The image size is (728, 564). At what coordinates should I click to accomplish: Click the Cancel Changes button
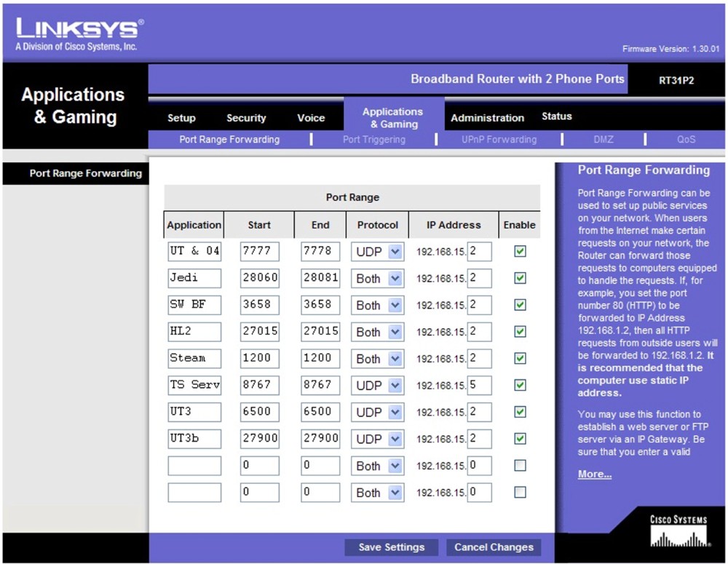click(x=494, y=547)
